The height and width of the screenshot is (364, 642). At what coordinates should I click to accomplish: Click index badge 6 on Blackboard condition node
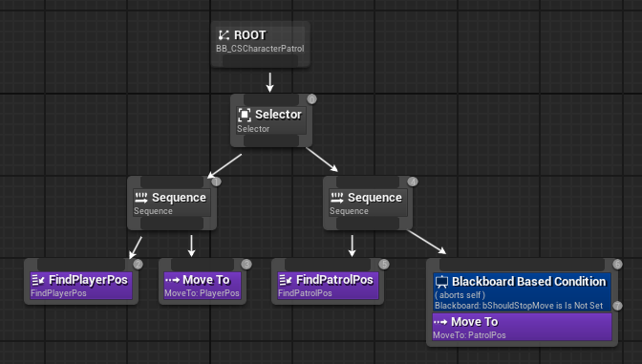coord(617,264)
